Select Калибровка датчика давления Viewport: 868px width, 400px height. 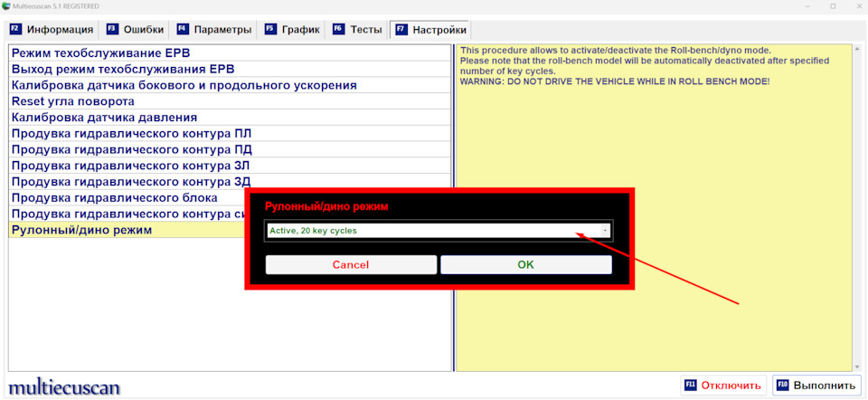[x=230, y=118]
